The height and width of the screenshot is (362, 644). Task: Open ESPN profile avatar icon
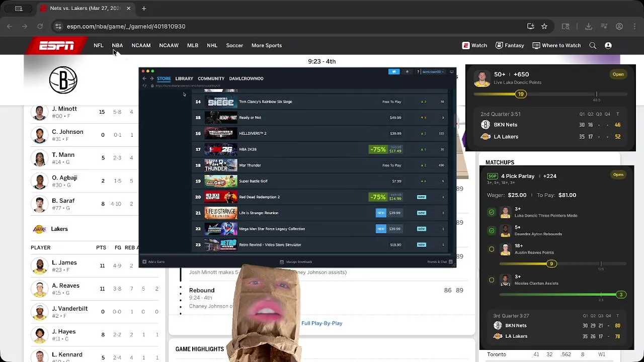pos(608,46)
